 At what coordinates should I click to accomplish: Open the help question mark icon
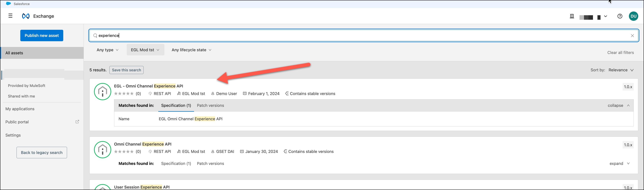(620, 16)
